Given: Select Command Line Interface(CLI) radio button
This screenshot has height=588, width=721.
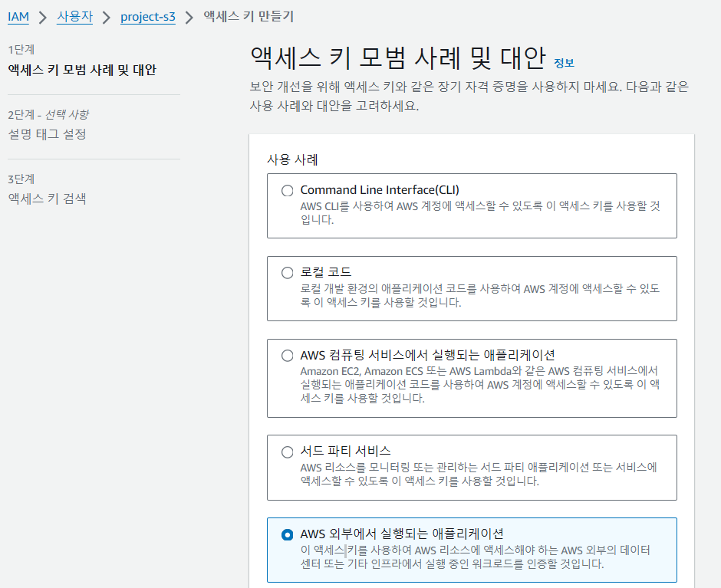Looking at the screenshot, I should 288,190.
